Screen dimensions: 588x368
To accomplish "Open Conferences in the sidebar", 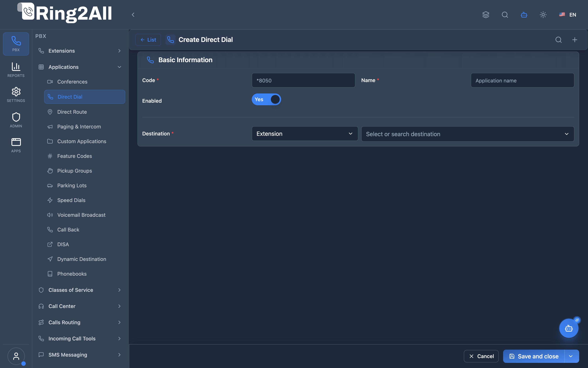I will [85, 82].
